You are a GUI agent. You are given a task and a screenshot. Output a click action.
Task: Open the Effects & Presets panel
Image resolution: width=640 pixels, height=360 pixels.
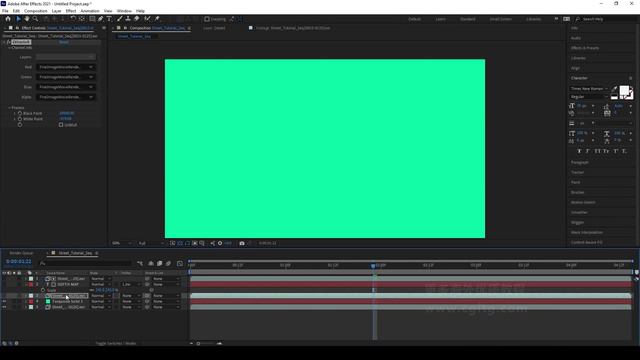tap(585, 48)
